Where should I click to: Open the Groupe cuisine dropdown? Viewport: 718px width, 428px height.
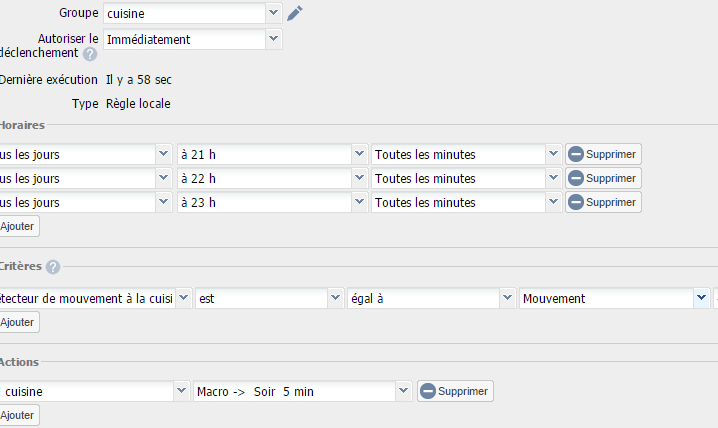(273, 13)
